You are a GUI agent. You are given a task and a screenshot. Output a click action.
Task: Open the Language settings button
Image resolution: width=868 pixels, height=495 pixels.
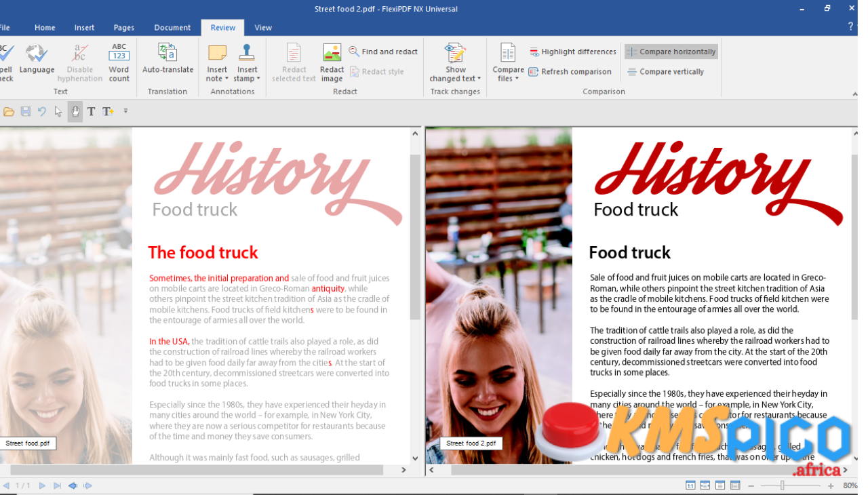coord(37,59)
